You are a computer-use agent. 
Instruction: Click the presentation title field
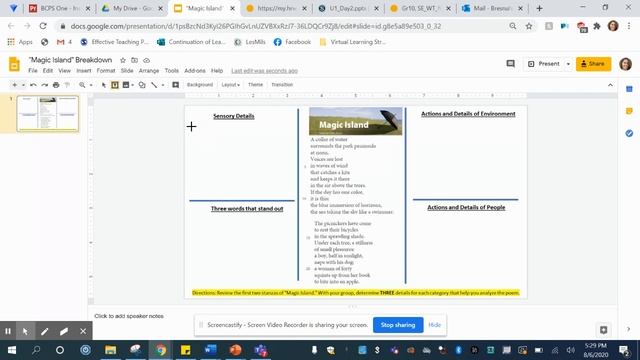70,60
